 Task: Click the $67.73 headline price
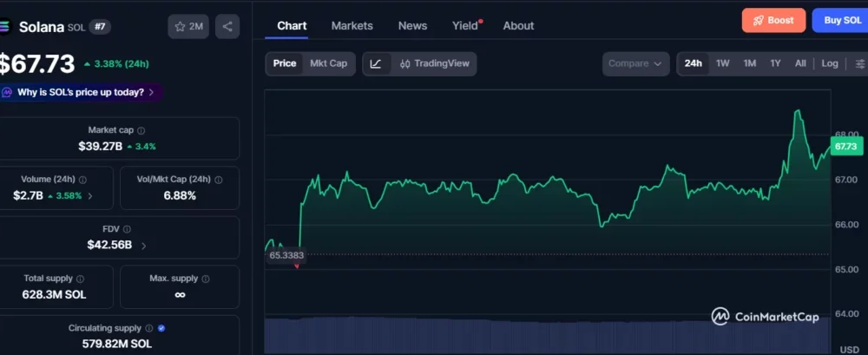coord(36,64)
